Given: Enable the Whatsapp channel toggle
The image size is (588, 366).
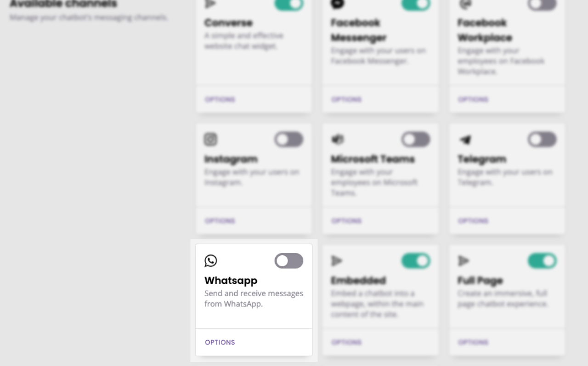Looking at the screenshot, I should 289,261.
